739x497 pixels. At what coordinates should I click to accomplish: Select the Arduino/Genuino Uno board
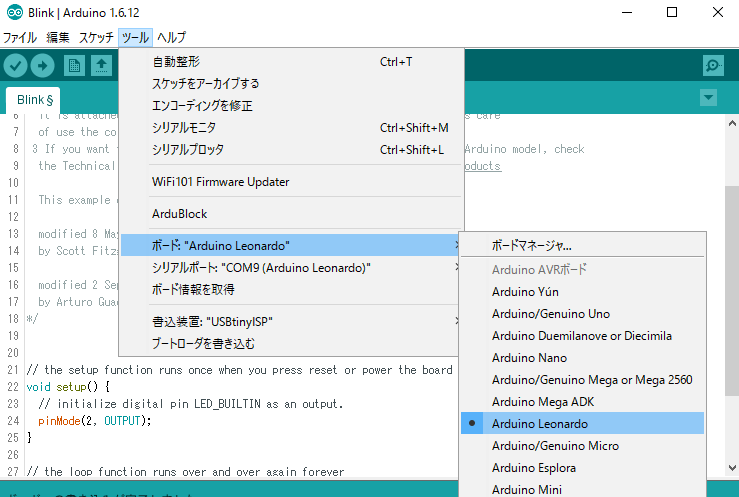coord(583,314)
